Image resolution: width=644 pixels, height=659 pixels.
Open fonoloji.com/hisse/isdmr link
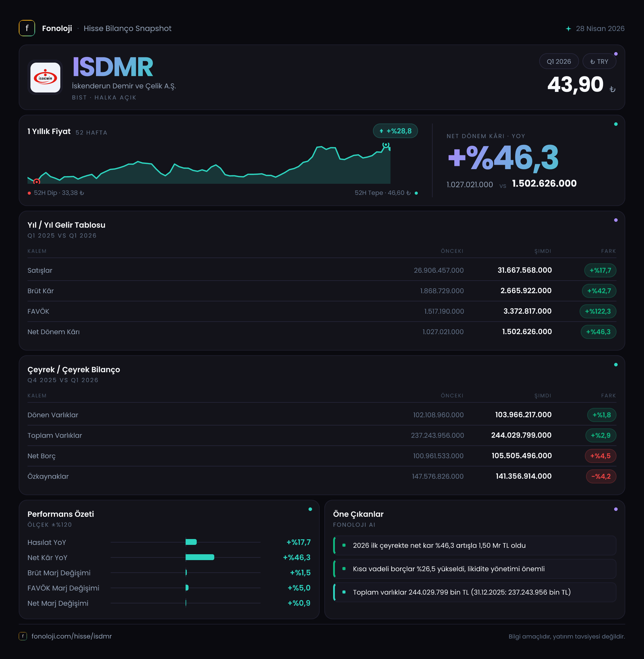(x=71, y=636)
